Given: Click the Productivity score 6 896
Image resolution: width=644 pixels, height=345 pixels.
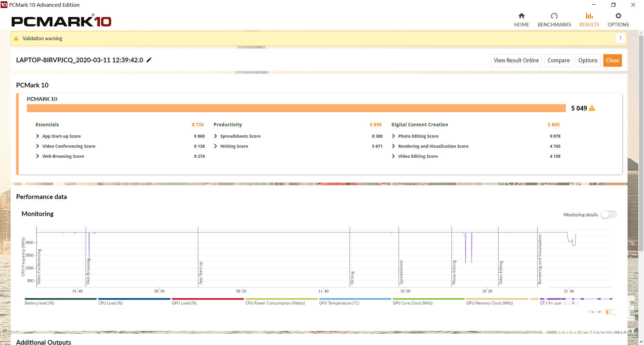Looking at the screenshot, I should point(376,125).
